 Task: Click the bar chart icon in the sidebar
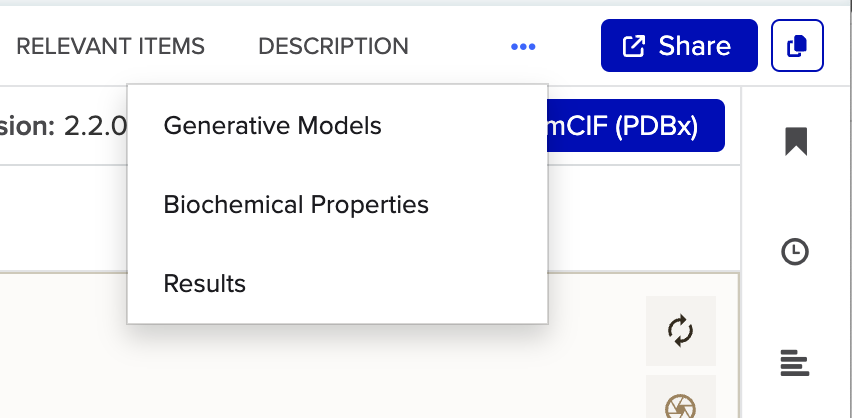pyautogui.click(x=794, y=363)
